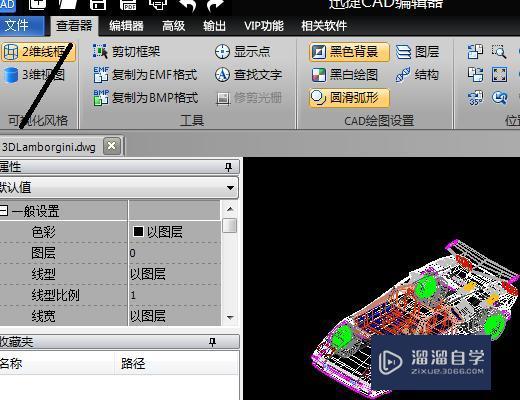Select the 3DLamborgini.dwg document tab
The height and width of the screenshot is (400, 520).
tap(49, 147)
